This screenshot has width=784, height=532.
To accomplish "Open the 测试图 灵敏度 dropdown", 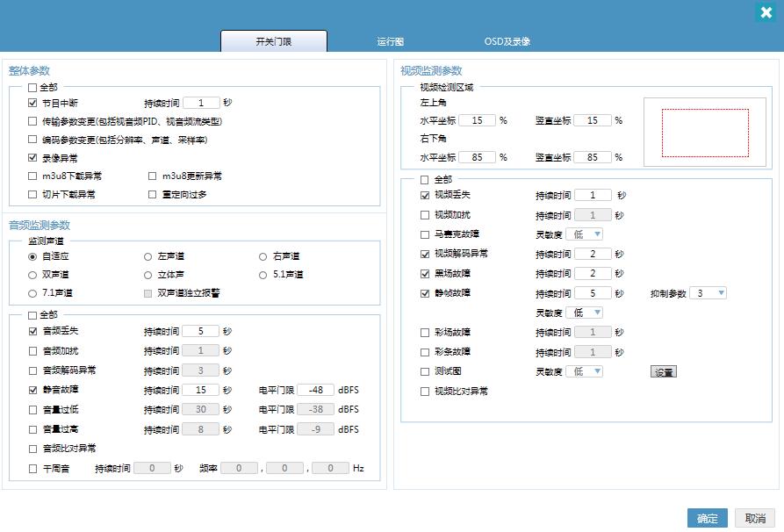I will click(585, 371).
